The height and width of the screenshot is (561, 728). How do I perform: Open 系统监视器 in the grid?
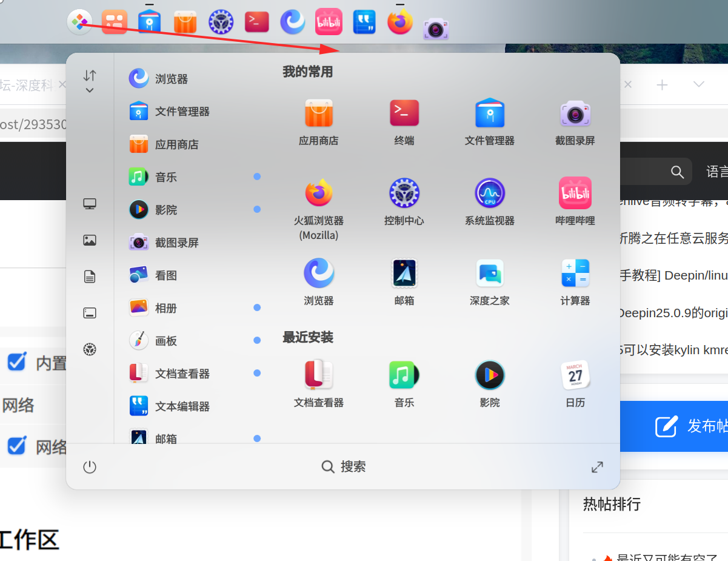490,203
